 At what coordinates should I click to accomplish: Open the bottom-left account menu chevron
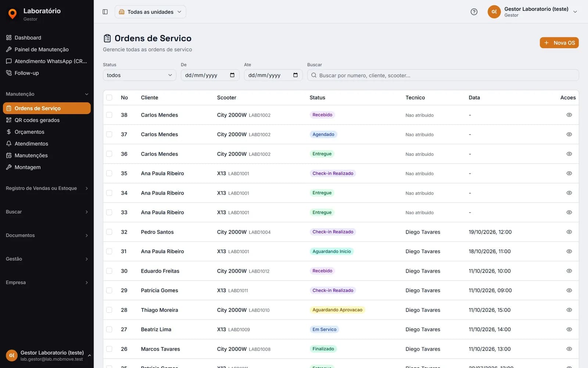pos(89,355)
